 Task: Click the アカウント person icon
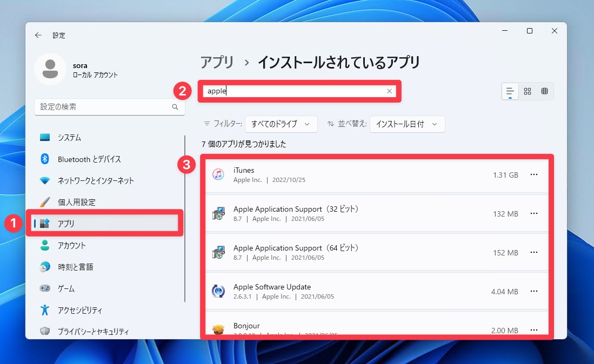click(45, 245)
